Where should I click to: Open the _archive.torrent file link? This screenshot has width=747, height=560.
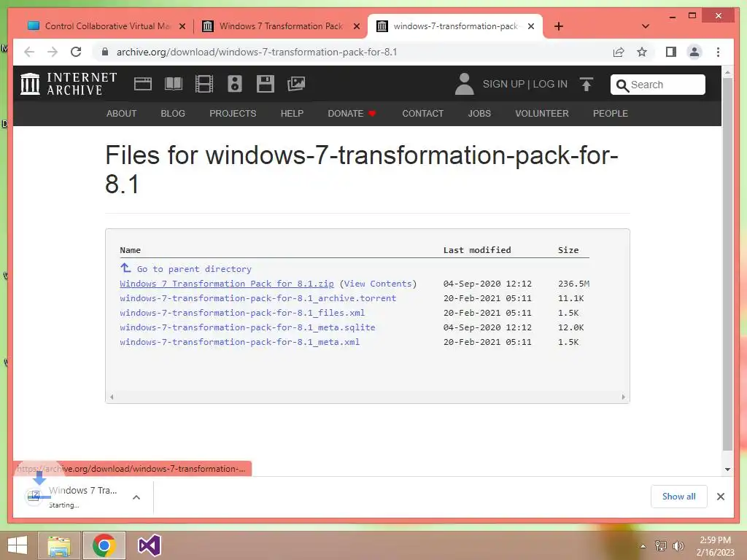click(x=258, y=298)
